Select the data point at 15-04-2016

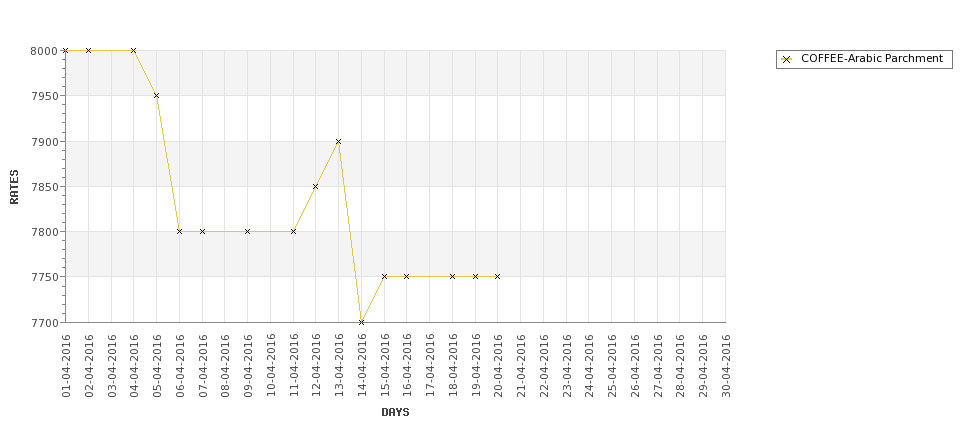tap(384, 277)
